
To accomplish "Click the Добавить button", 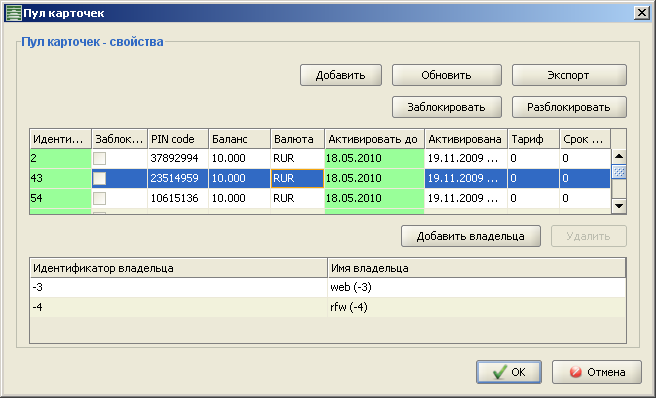I will click(x=341, y=75).
